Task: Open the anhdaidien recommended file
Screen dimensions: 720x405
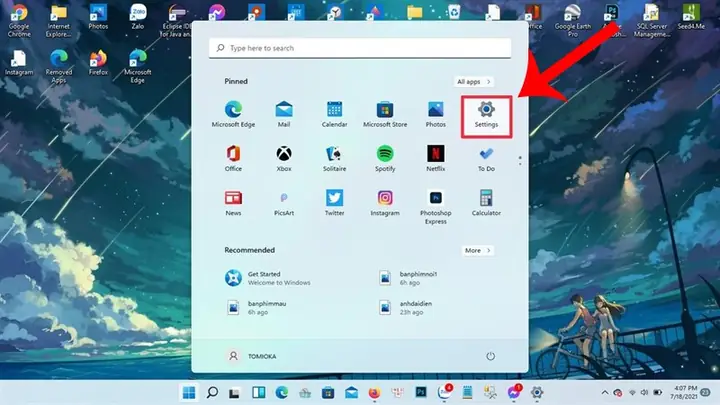Action: coord(405,308)
